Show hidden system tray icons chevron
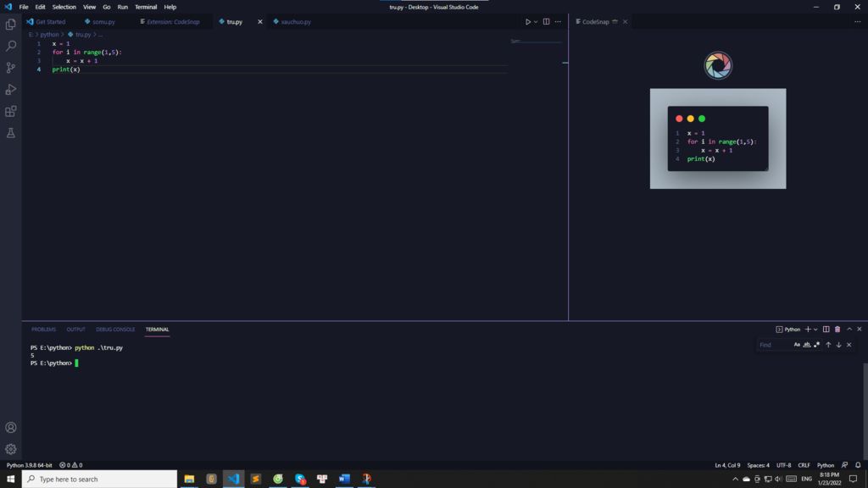Image resolution: width=868 pixels, height=488 pixels. (x=735, y=479)
